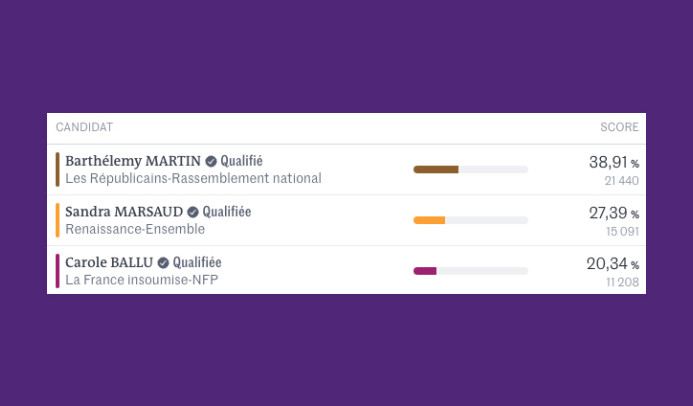Click the verified badge beside Carole BALLU
693x406 pixels.
pos(163,263)
